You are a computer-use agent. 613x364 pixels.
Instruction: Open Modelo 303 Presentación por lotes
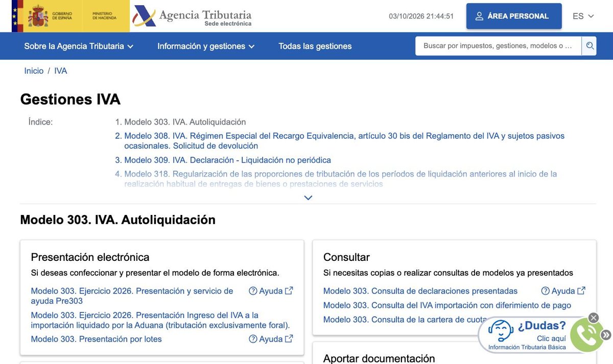click(96, 339)
